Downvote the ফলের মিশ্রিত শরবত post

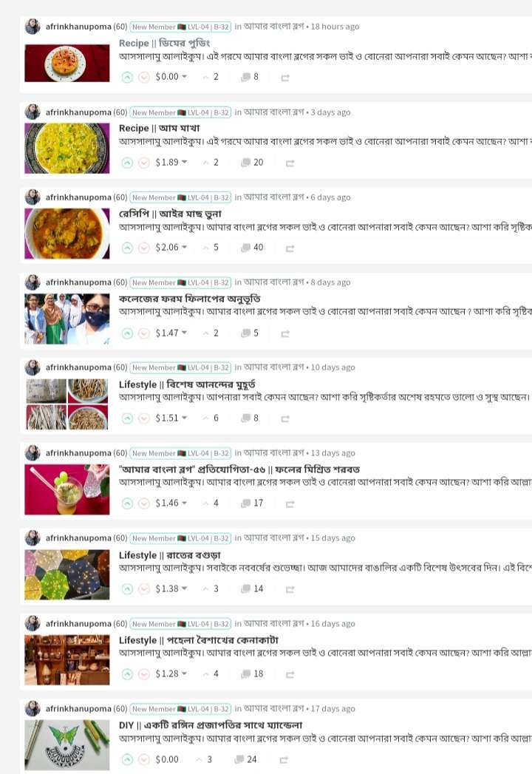click(143, 503)
